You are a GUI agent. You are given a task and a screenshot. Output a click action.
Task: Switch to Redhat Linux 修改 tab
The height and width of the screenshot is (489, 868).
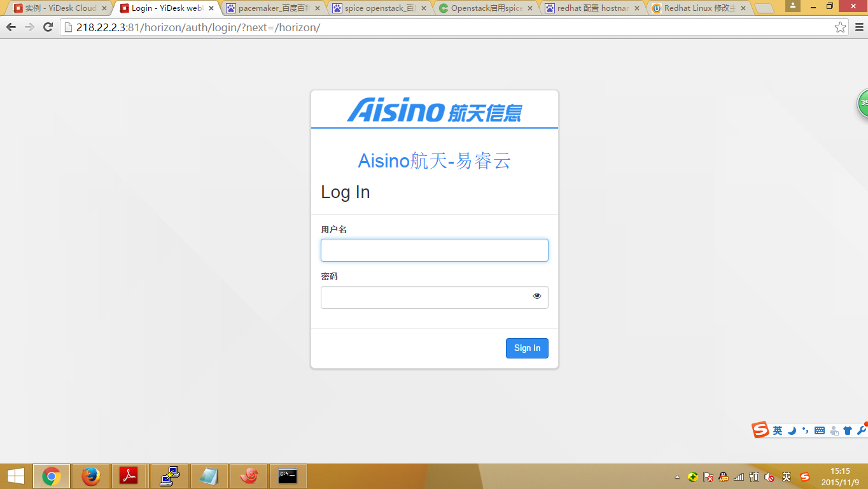(698, 8)
